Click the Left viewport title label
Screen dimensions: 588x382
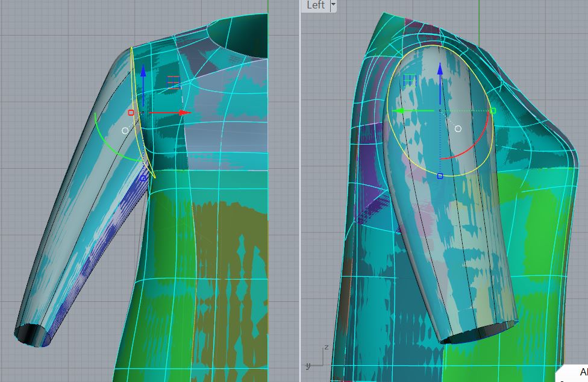point(315,5)
